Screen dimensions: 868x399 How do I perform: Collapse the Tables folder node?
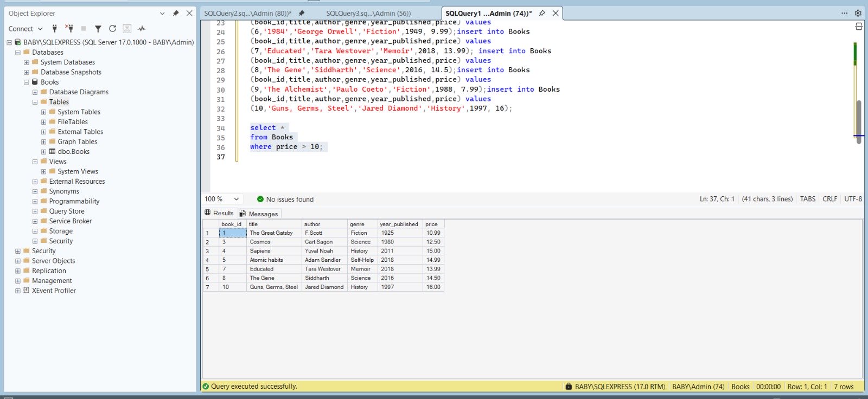click(35, 102)
